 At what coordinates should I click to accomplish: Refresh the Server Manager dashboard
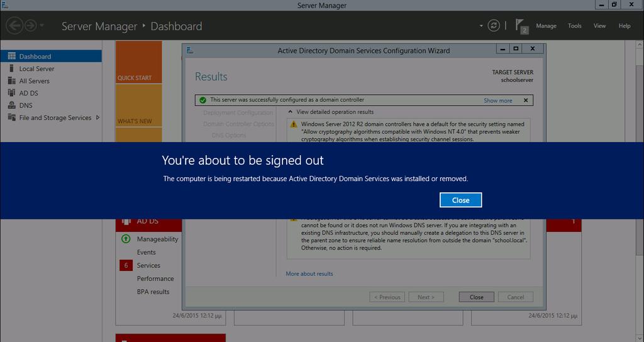493,25
